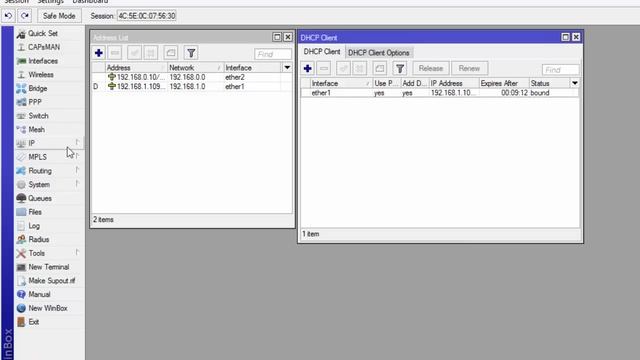
Task: Disable selected DHCP client entry
Action: coord(360,69)
